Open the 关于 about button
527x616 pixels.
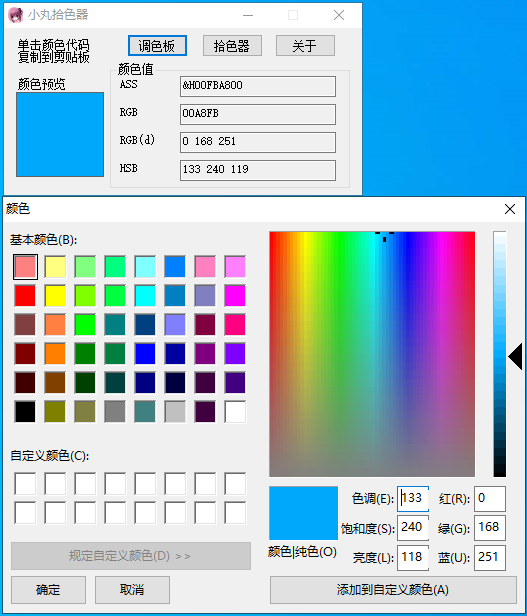[305, 46]
